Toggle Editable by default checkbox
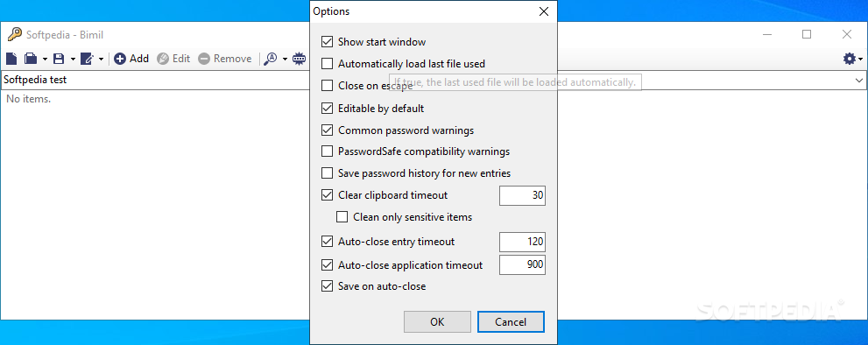The width and height of the screenshot is (868, 345). tap(328, 108)
